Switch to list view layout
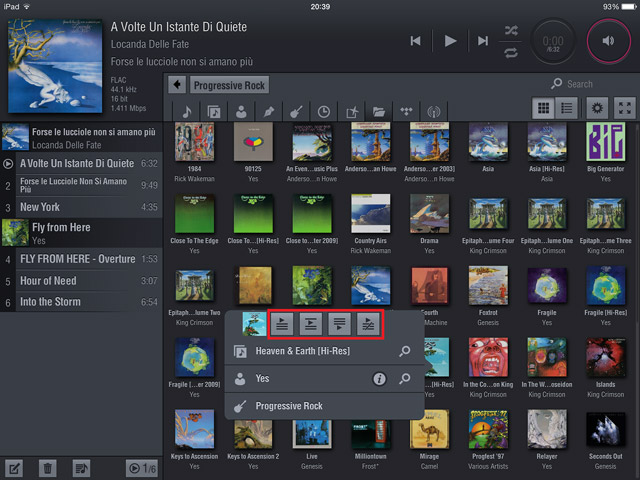The image size is (640, 480). 565,109
